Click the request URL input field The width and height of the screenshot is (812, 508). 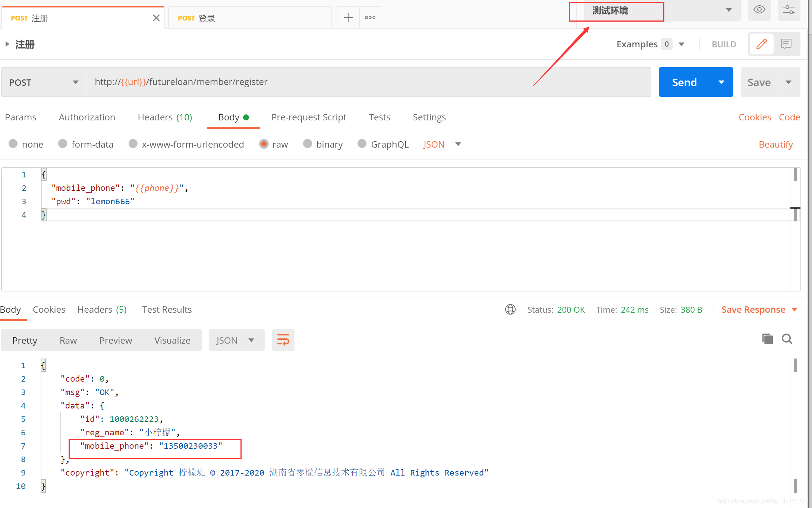(369, 82)
